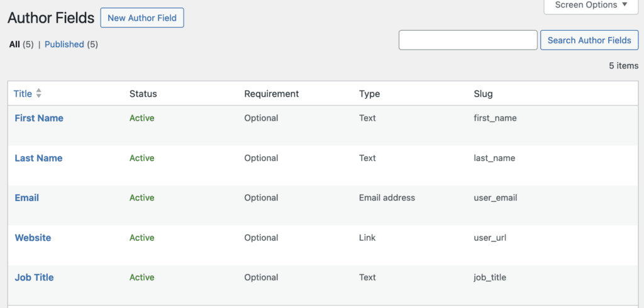
Task: Edit the Email author field
Action: 27,198
